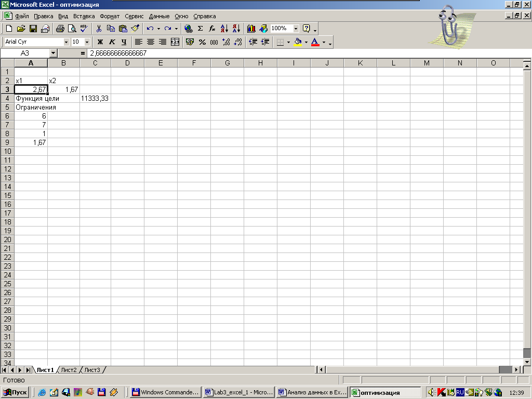This screenshot has width=532, height=399.
Task: Insert AutoSum with sigma icon
Action: tap(200, 29)
